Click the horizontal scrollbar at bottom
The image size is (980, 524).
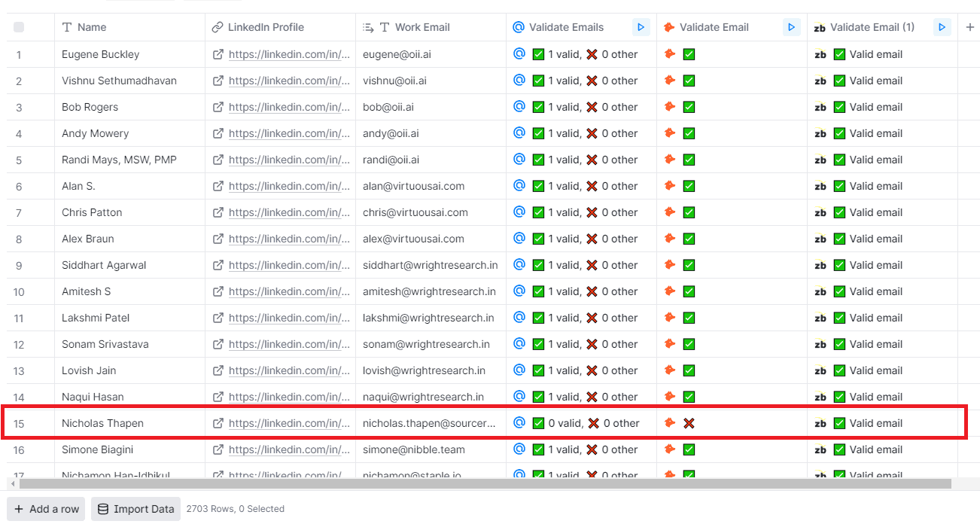(482, 484)
